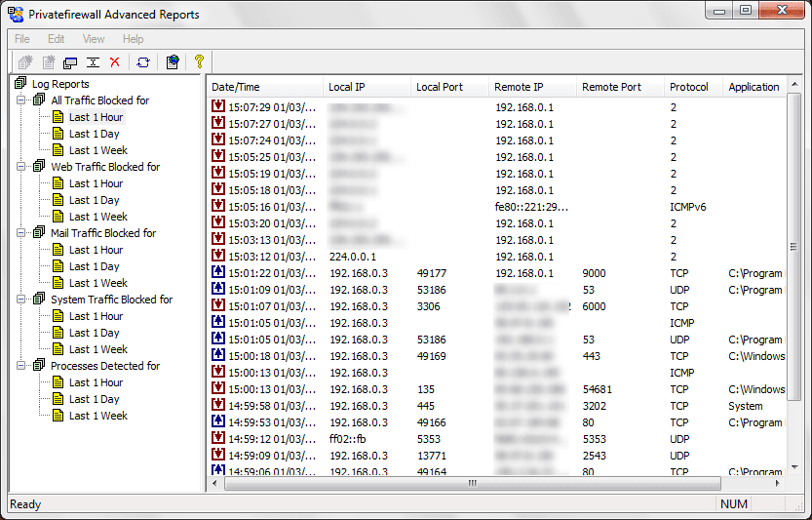The image size is (812, 520).
Task: Click the Log Reports root icon
Action: (21, 84)
